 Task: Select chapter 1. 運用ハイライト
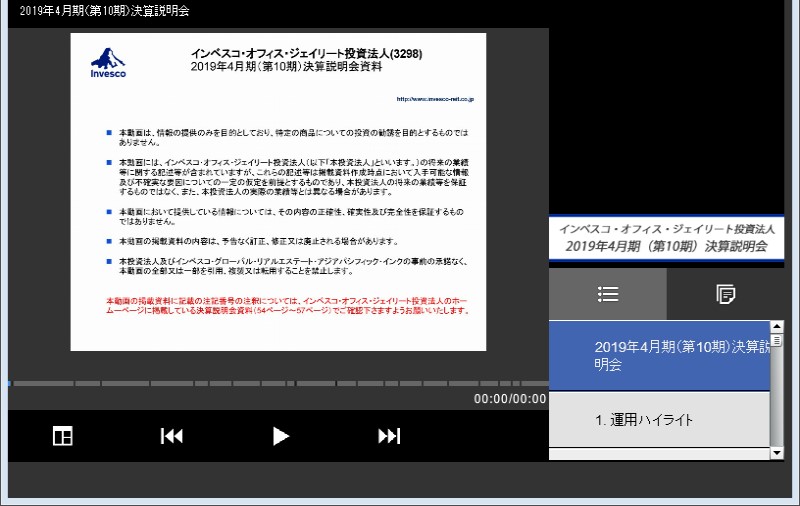(x=659, y=420)
